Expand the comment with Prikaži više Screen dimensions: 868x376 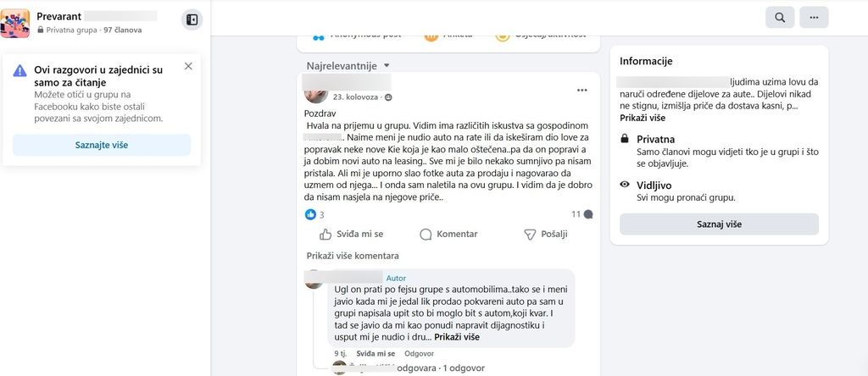pyautogui.click(x=457, y=337)
